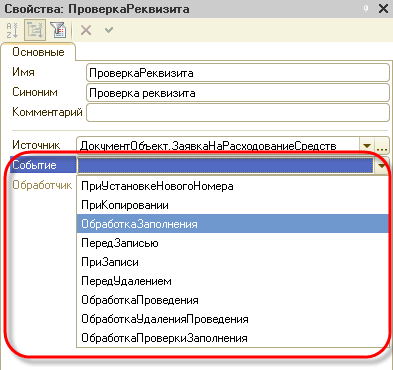Viewport: 393px width, 370px height.
Task: Select the Комментарий property label
Action: tap(47, 112)
